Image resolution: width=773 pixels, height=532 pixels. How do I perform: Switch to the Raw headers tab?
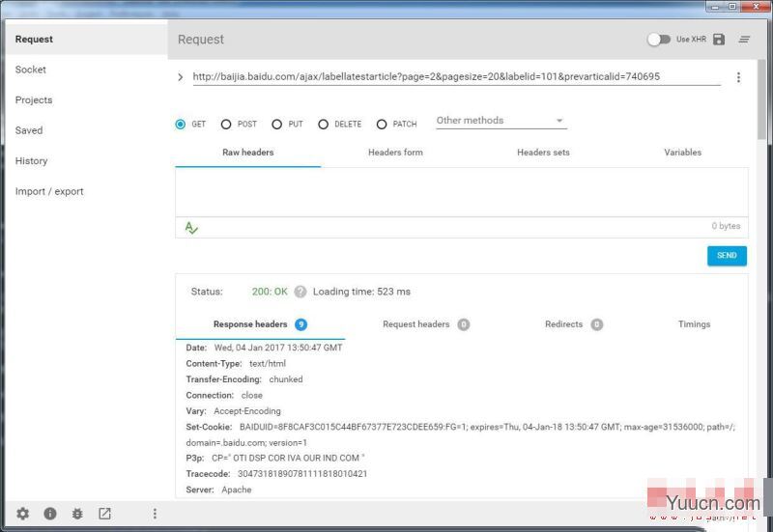248,153
